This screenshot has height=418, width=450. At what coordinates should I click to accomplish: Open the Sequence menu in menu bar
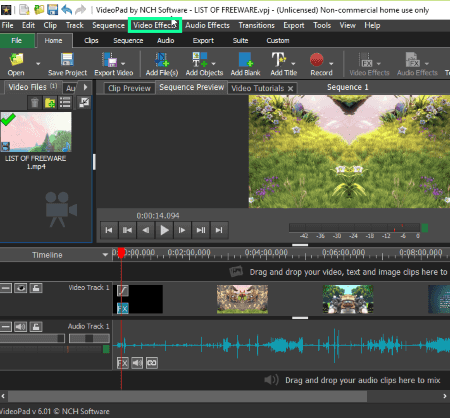pyautogui.click(x=108, y=25)
